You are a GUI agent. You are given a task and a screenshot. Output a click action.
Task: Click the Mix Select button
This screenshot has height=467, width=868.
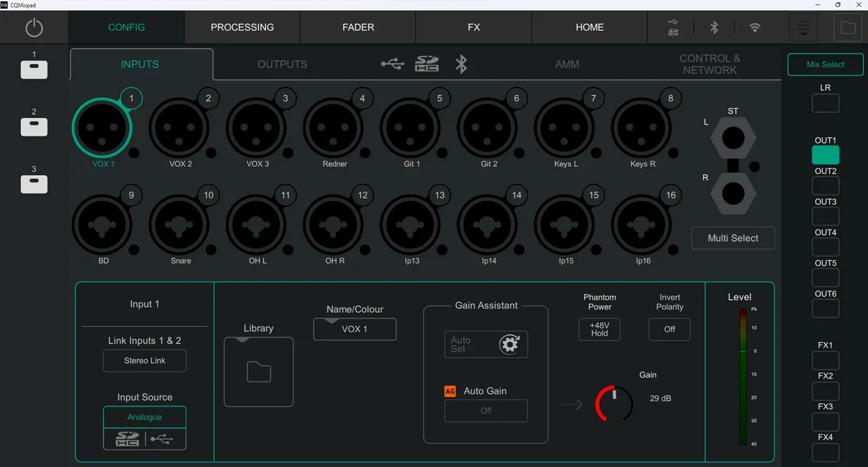point(825,64)
